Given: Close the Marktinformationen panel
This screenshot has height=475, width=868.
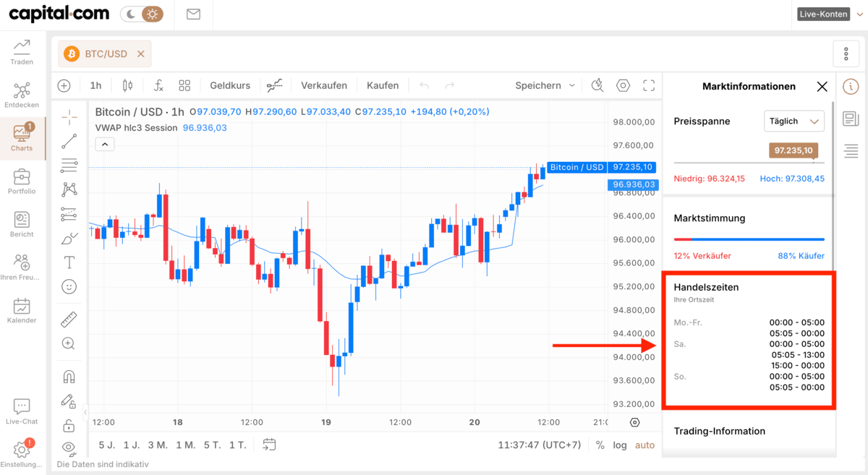Looking at the screenshot, I should coord(822,87).
